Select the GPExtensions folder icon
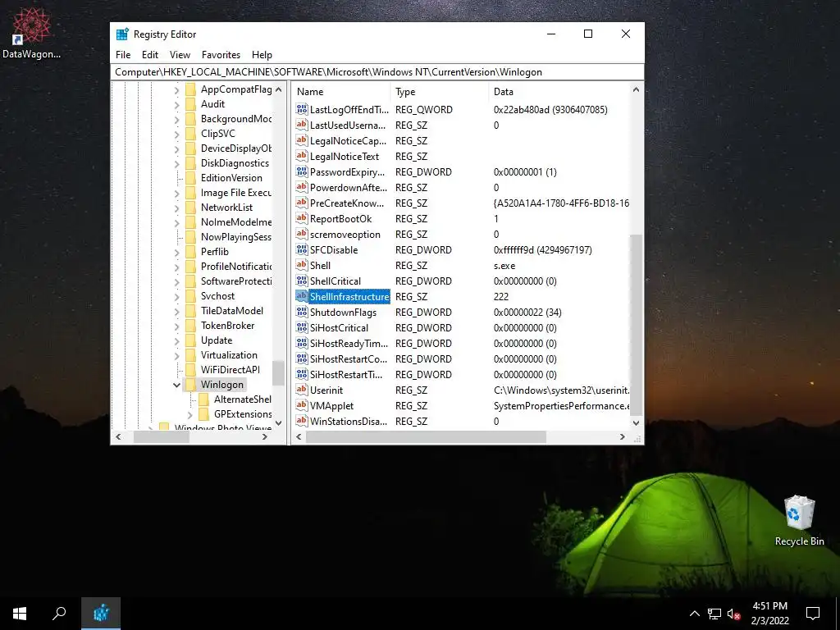This screenshot has height=630, width=840. point(204,414)
